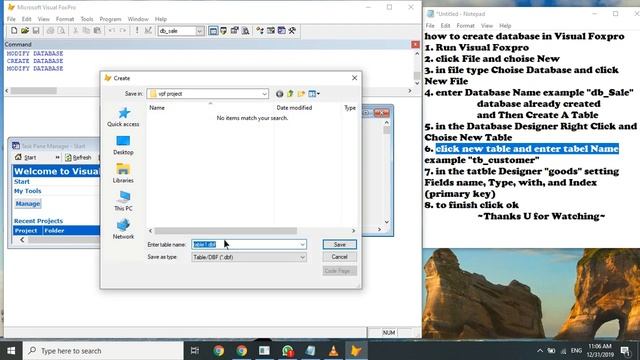Click the Print icon in FoxPro toolbar
Image resolution: width=640 pixels, height=360 pixels.
[50, 31]
